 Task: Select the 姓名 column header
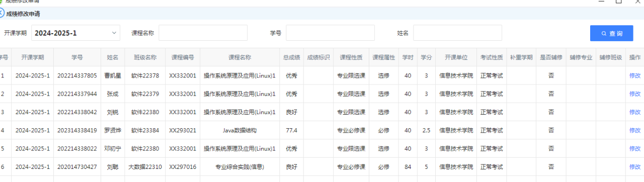pos(113,57)
